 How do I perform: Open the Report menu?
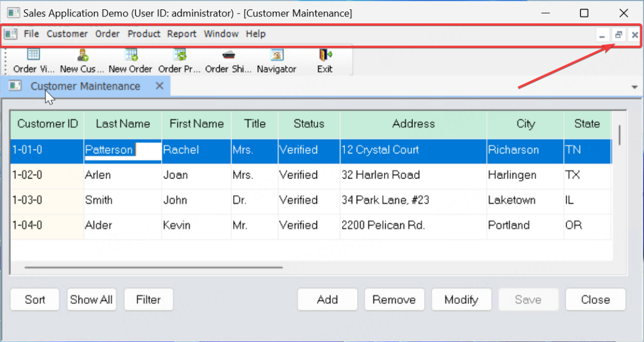pyautogui.click(x=182, y=34)
